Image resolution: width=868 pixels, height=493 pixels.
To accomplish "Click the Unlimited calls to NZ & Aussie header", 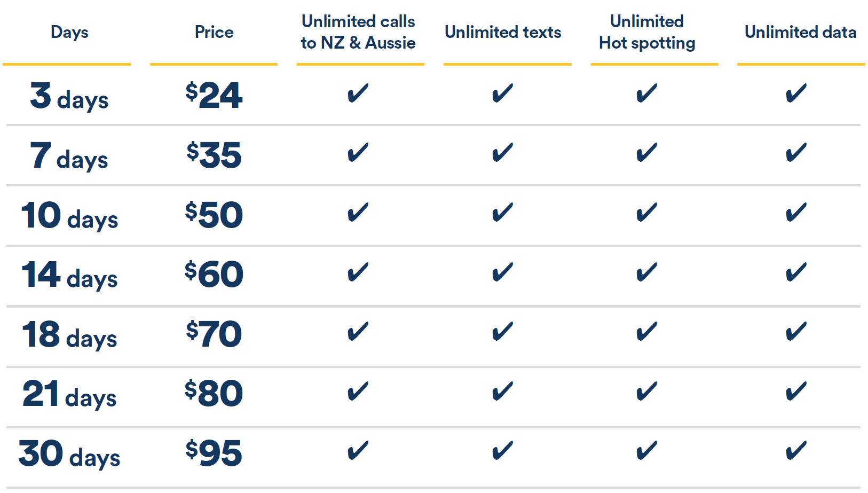I will point(358,32).
